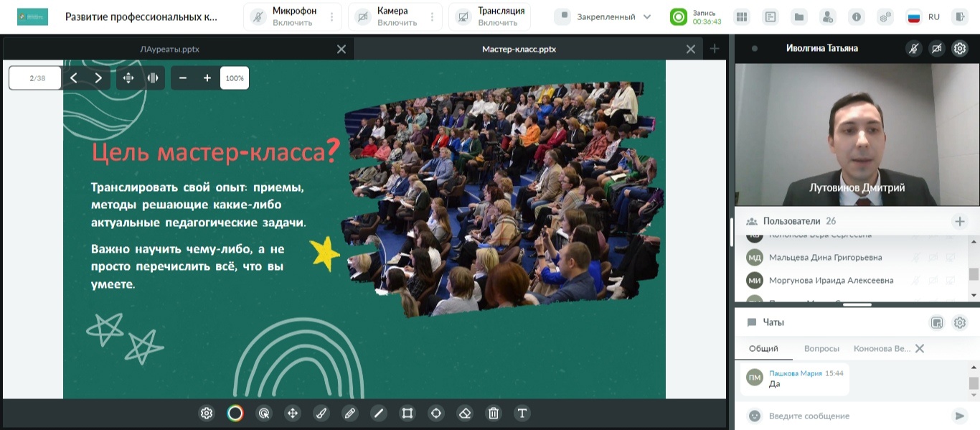Open the grid layout icon in header
Screen dimensions: 980x430
pos(742,17)
